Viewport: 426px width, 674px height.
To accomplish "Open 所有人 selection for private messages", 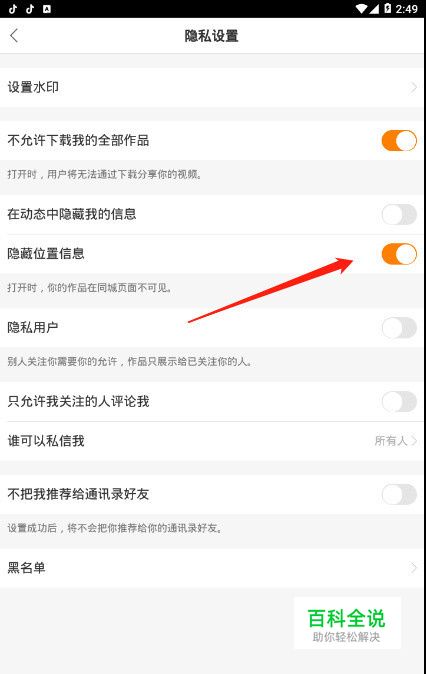I will pyautogui.click(x=395, y=441).
